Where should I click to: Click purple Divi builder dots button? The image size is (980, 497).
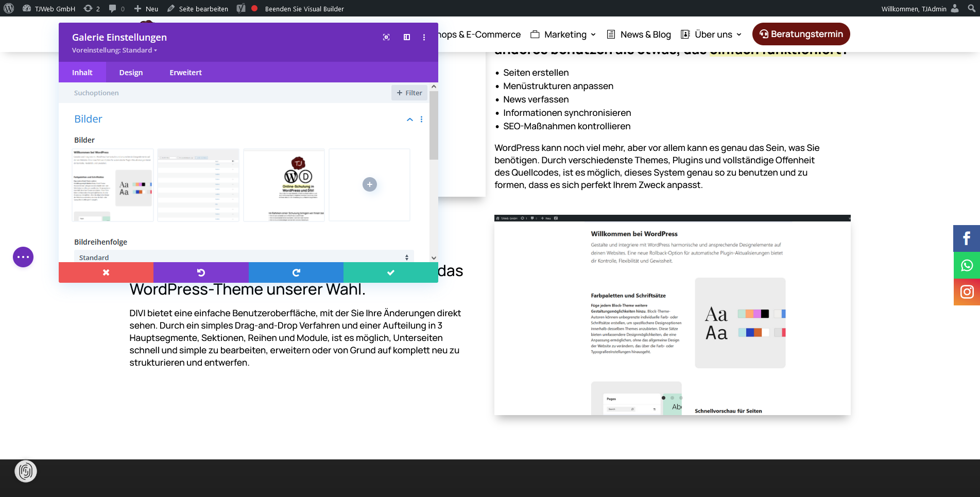click(23, 257)
